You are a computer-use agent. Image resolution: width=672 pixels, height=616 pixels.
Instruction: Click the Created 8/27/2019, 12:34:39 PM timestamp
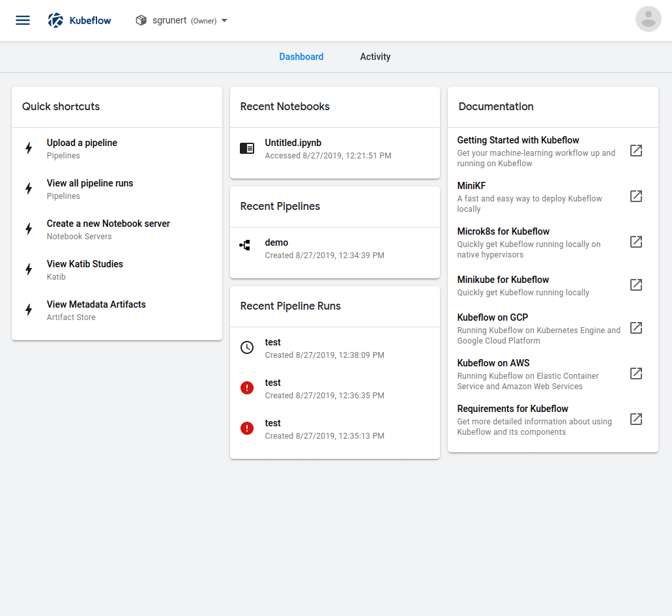point(325,256)
